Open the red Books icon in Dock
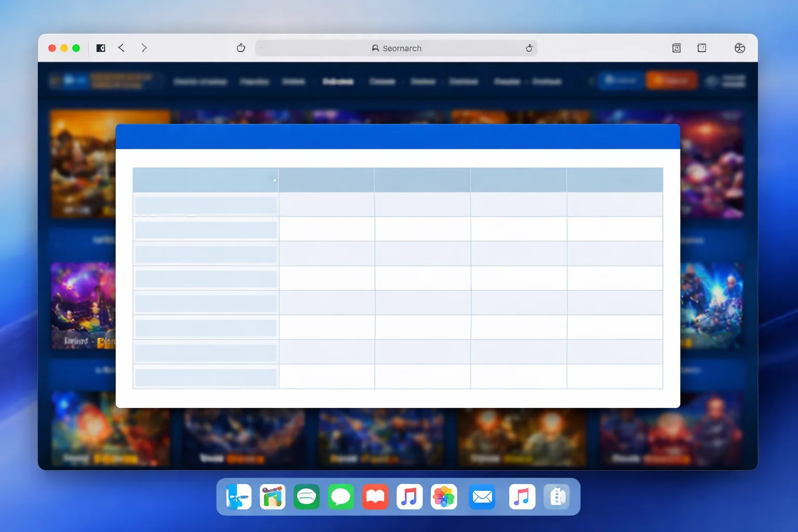Screen dimensions: 798x532 click(375, 497)
